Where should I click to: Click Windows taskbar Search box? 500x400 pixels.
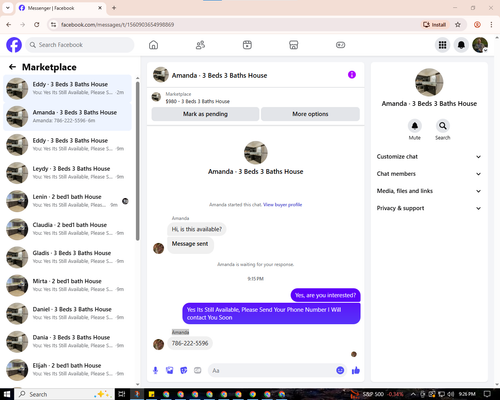[64, 394]
